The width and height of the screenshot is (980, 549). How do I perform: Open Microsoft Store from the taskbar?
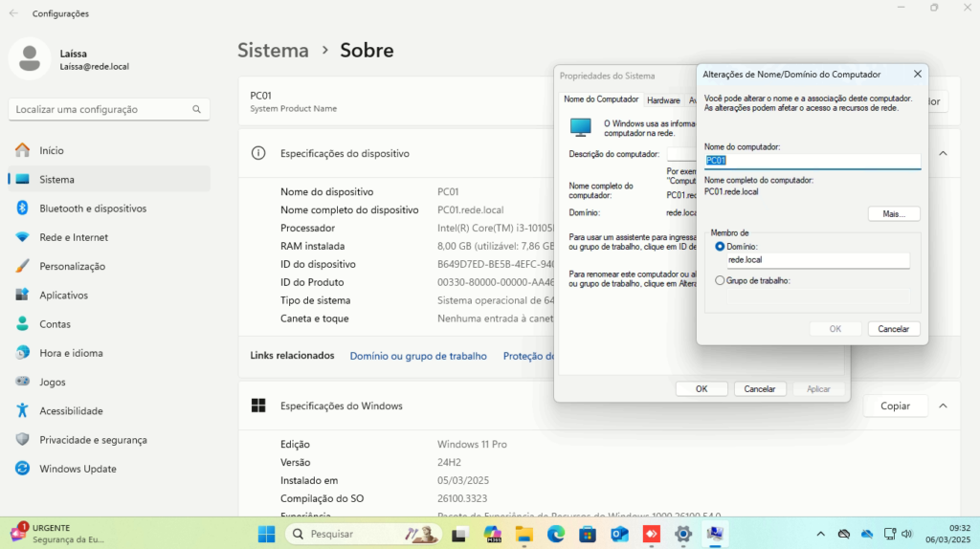588,534
